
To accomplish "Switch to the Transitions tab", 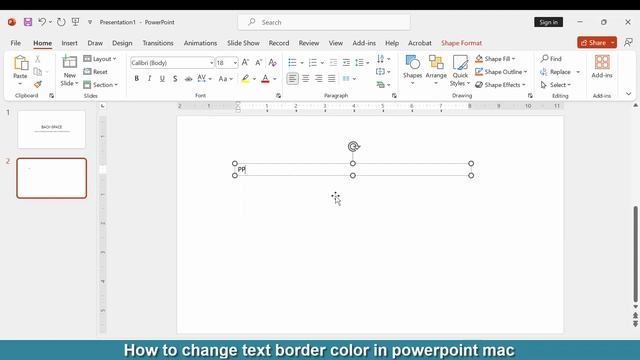I will [158, 43].
